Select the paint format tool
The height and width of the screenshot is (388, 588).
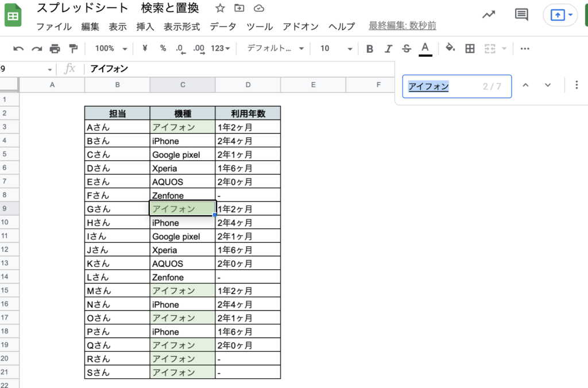tap(73, 48)
